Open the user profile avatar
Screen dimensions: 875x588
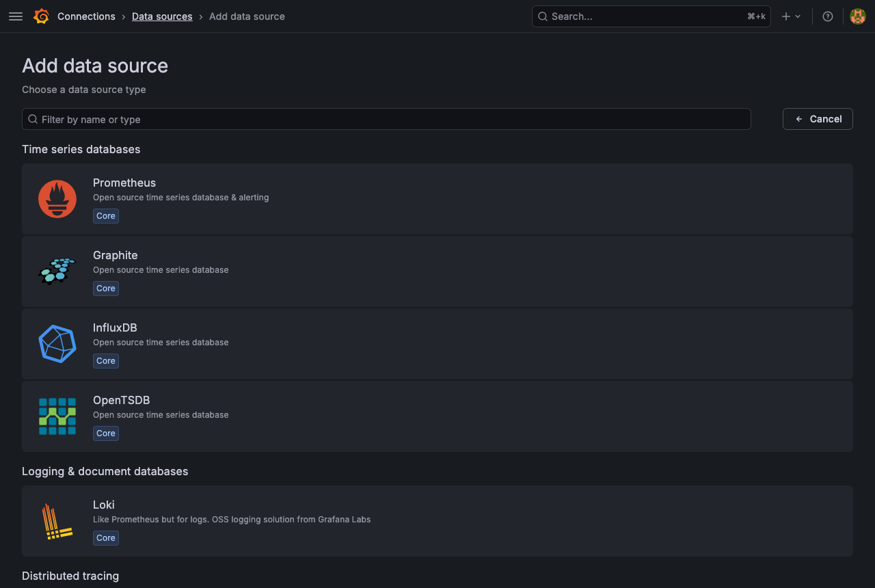pos(858,16)
